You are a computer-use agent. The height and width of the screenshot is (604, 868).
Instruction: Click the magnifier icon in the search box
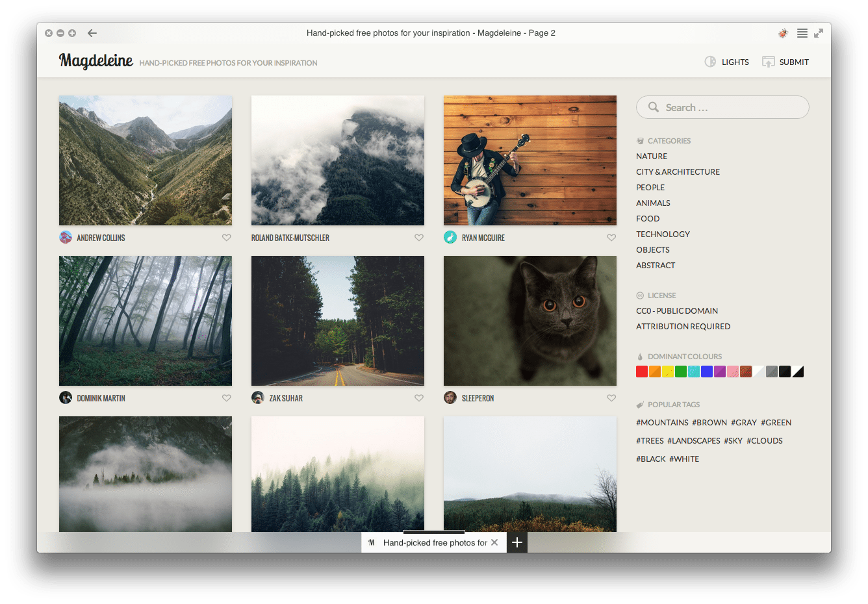[654, 107]
